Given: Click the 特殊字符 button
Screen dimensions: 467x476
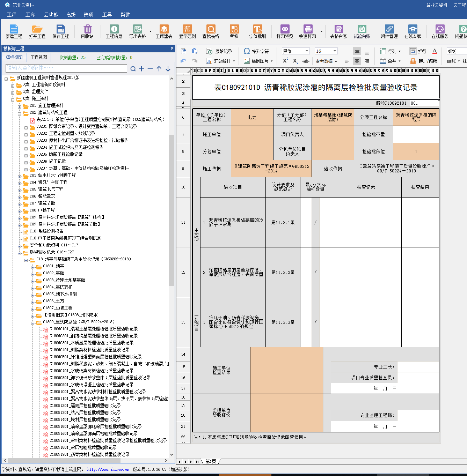Looking at the screenshot, I should point(256,51).
